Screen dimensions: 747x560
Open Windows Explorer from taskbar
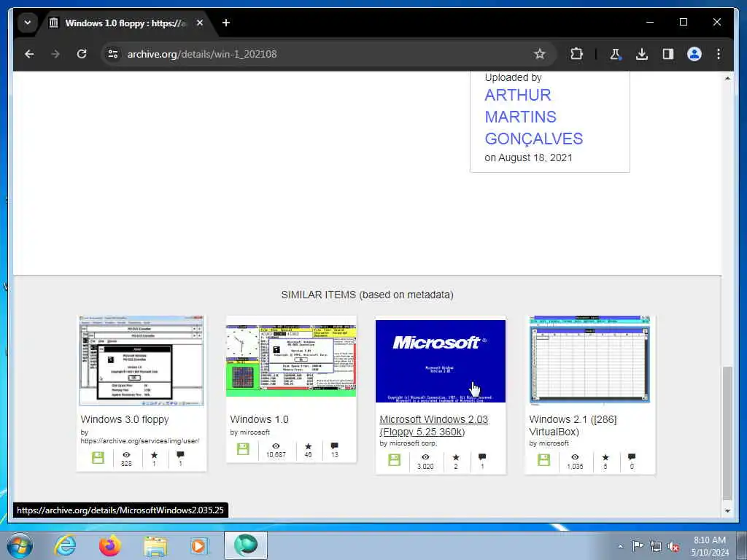click(x=155, y=547)
